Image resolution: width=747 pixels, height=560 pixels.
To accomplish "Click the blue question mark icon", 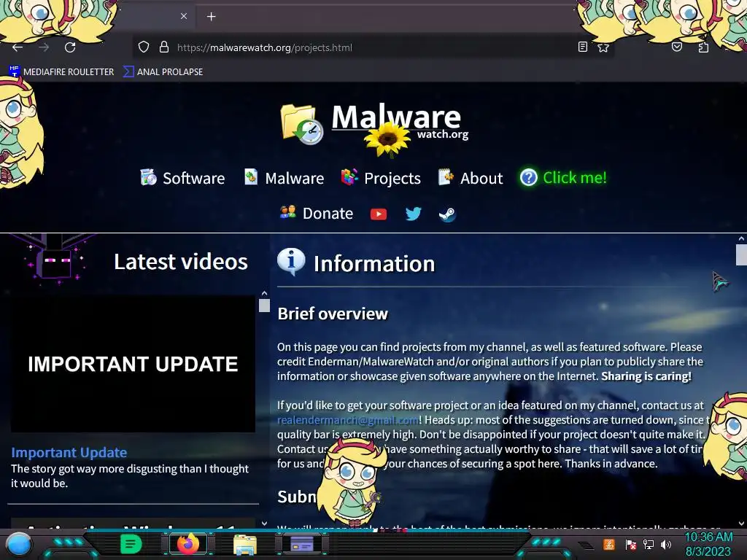I will [x=528, y=178].
